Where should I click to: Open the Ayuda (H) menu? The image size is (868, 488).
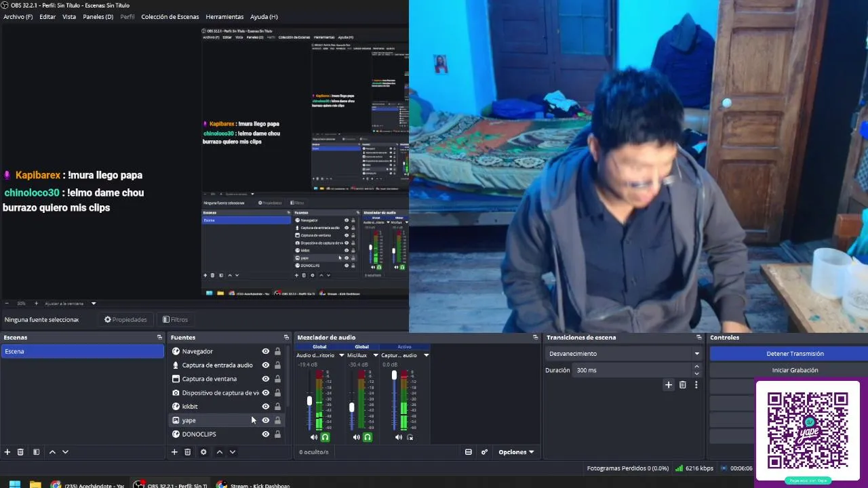[x=264, y=17]
